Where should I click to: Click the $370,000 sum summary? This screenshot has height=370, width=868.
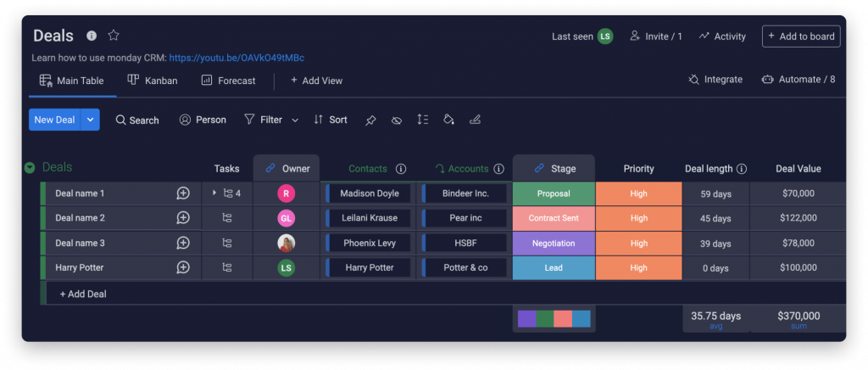(x=798, y=318)
